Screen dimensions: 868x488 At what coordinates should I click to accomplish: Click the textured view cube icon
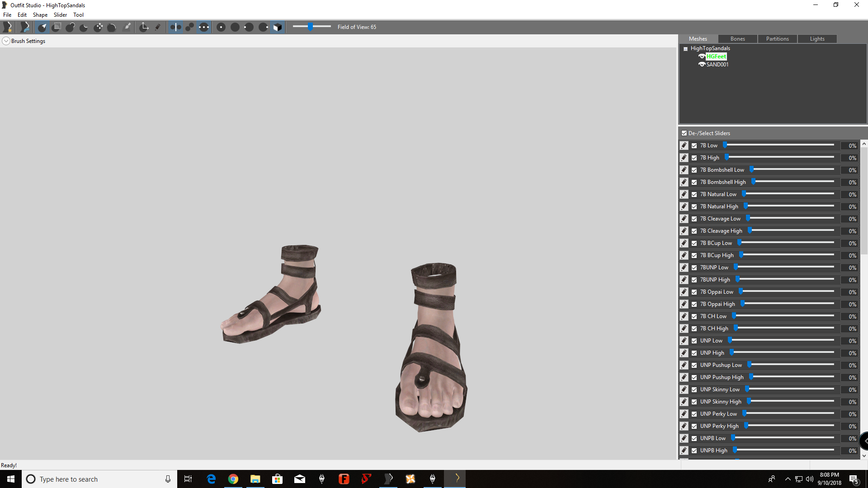tap(277, 27)
